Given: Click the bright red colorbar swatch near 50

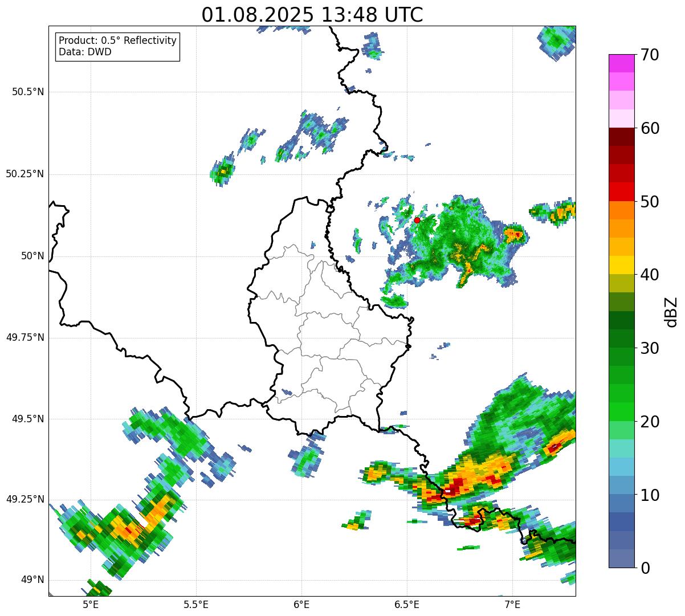Looking at the screenshot, I should coord(621,192).
